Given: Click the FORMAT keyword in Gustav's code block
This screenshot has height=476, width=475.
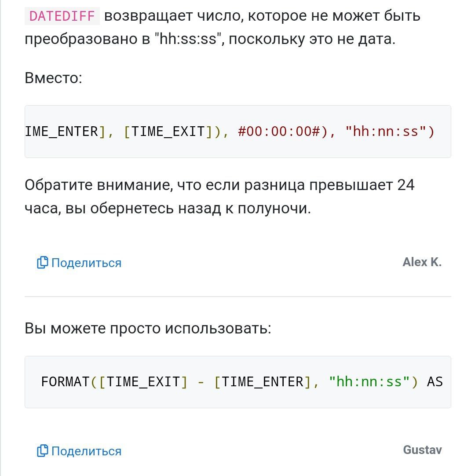Looking at the screenshot, I should coord(65,381).
